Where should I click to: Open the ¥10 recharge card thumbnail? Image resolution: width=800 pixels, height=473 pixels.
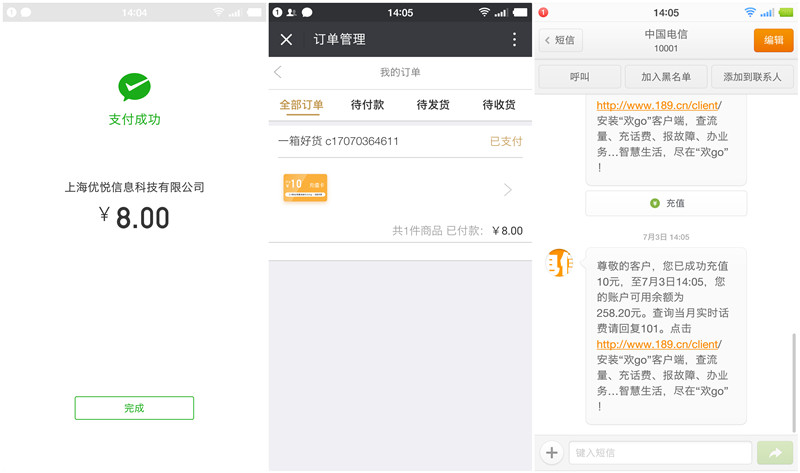305,188
